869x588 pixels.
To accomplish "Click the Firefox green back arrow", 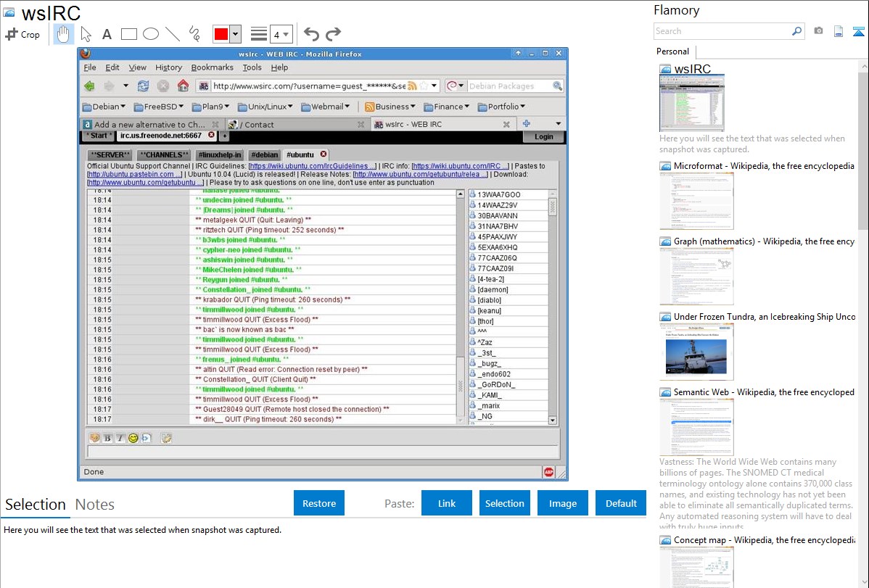I will point(89,86).
